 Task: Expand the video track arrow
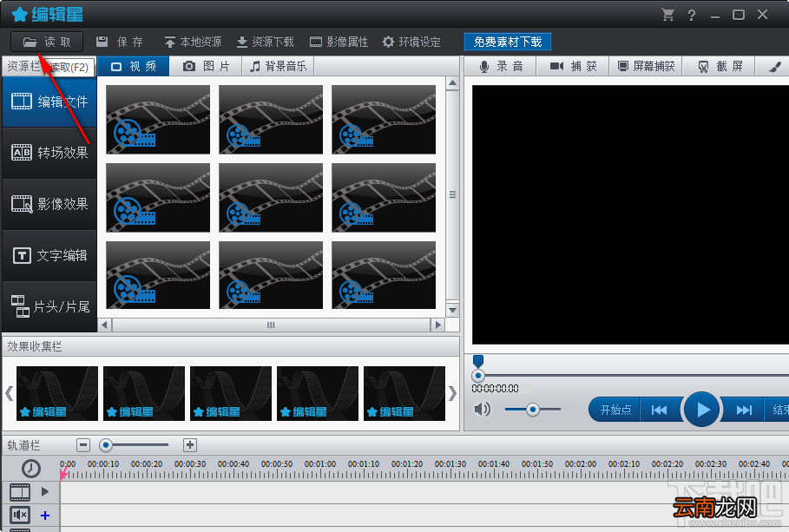pos(45,491)
